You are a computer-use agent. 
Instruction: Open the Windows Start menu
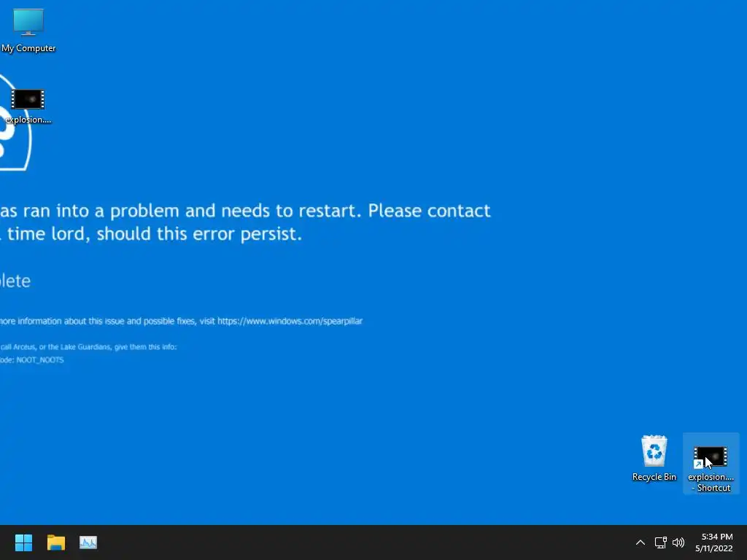[23, 542]
